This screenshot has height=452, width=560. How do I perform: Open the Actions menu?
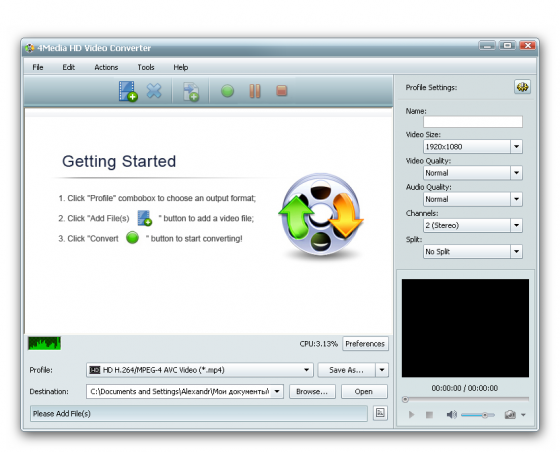pyautogui.click(x=106, y=67)
